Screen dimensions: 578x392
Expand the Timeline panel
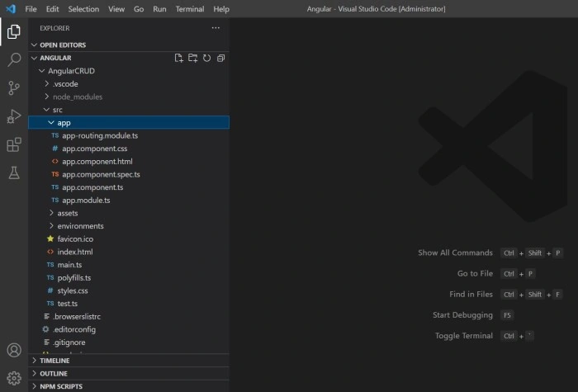[x=129, y=361]
